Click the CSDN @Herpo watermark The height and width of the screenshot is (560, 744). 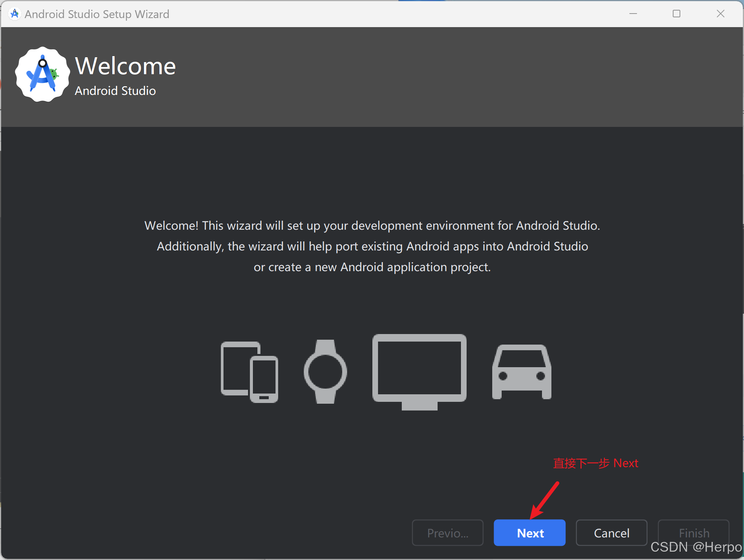[696, 547]
